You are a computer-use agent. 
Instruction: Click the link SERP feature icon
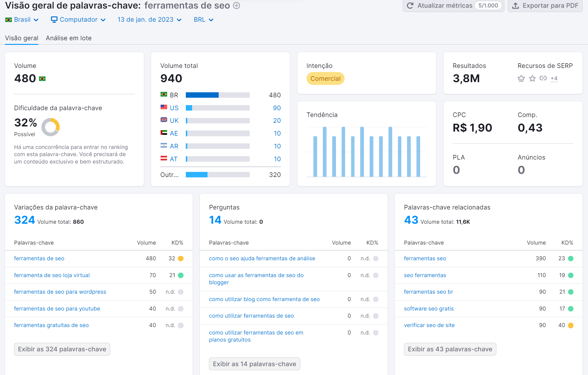click(543, 78)
